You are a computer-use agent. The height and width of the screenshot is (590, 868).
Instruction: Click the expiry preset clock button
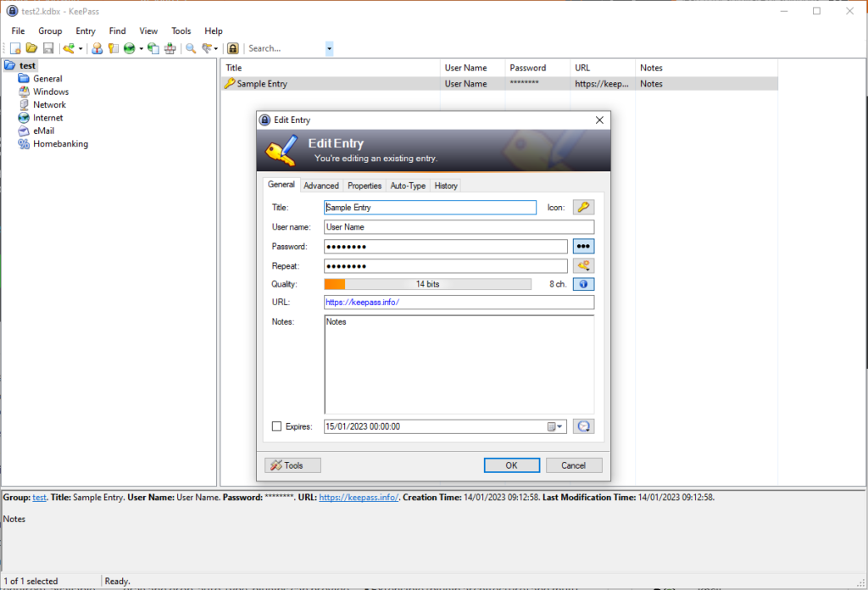(x=583, y=426)
